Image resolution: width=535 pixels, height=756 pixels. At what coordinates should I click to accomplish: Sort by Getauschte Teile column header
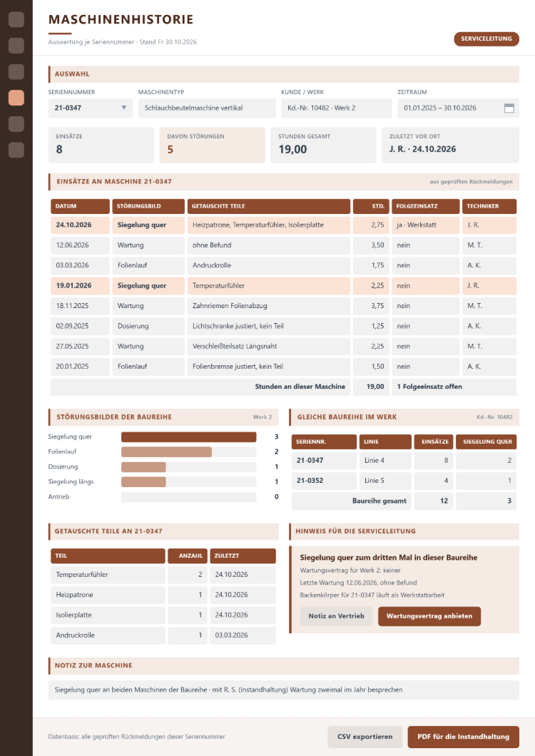269,206
